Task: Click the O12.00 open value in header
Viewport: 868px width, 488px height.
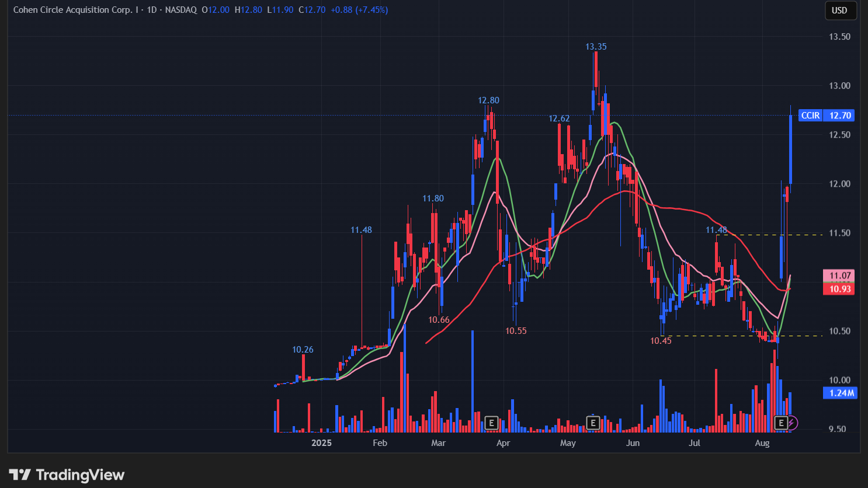Action: click(216, 10)
